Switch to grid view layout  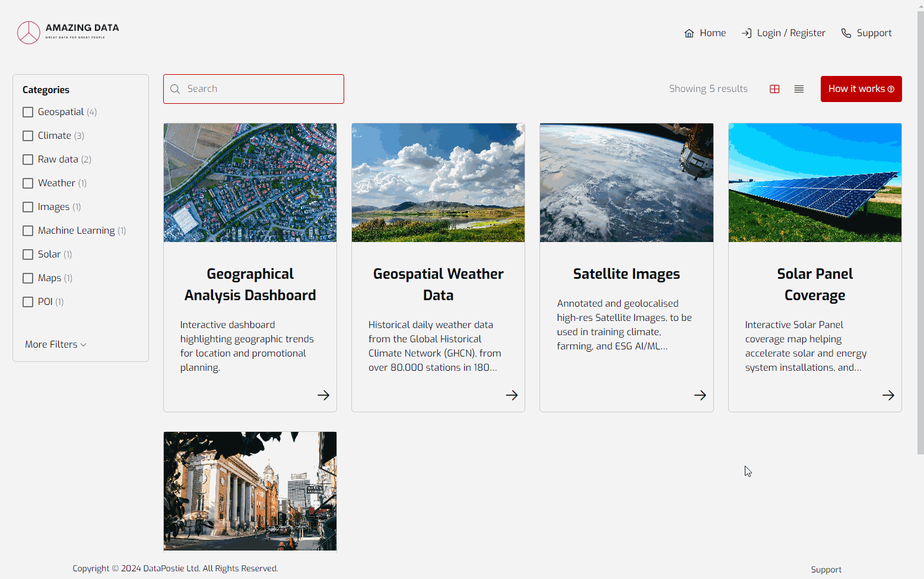(x=774, y=89)
